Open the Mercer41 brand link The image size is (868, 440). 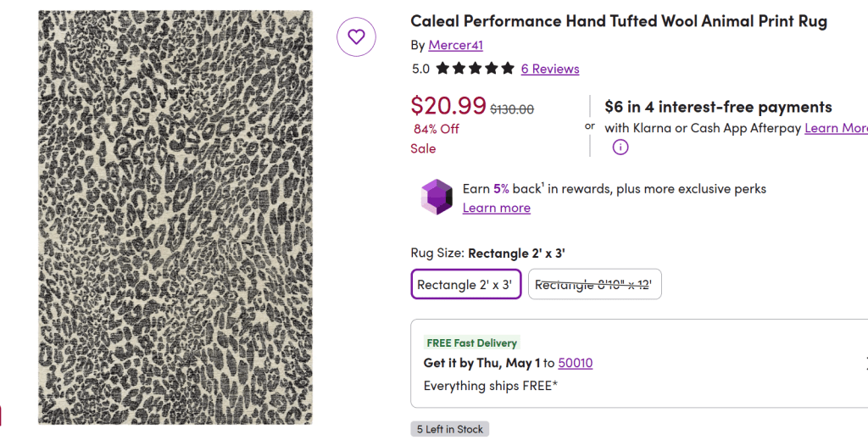click(455, 45)
